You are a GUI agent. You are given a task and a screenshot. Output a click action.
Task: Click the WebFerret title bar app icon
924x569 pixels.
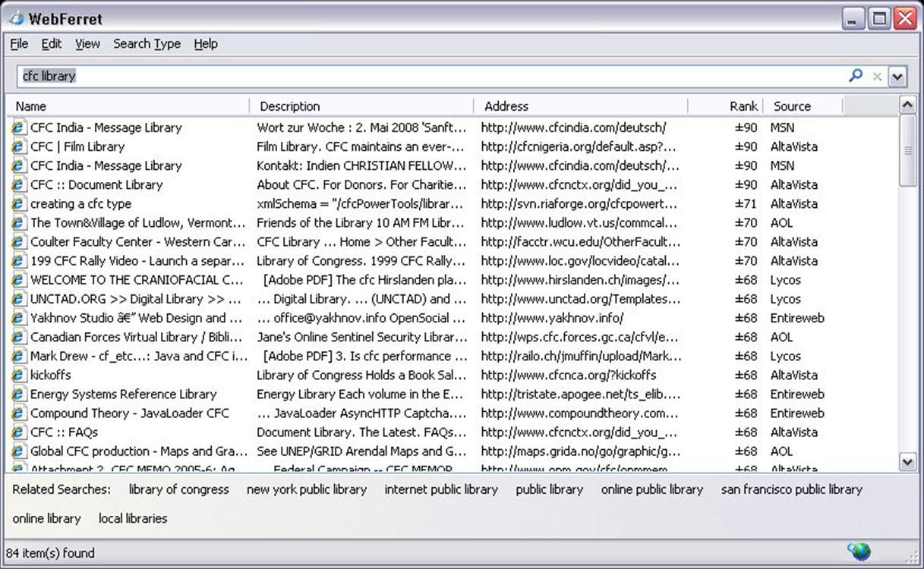[x=17, y=18]
